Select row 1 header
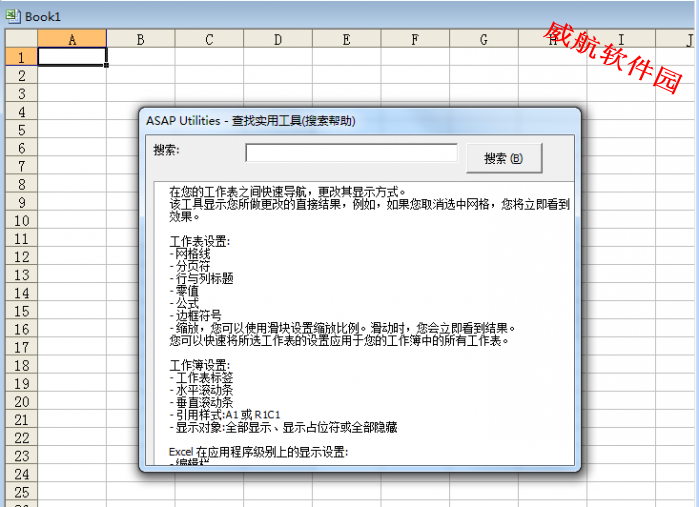 click(21, 57)
